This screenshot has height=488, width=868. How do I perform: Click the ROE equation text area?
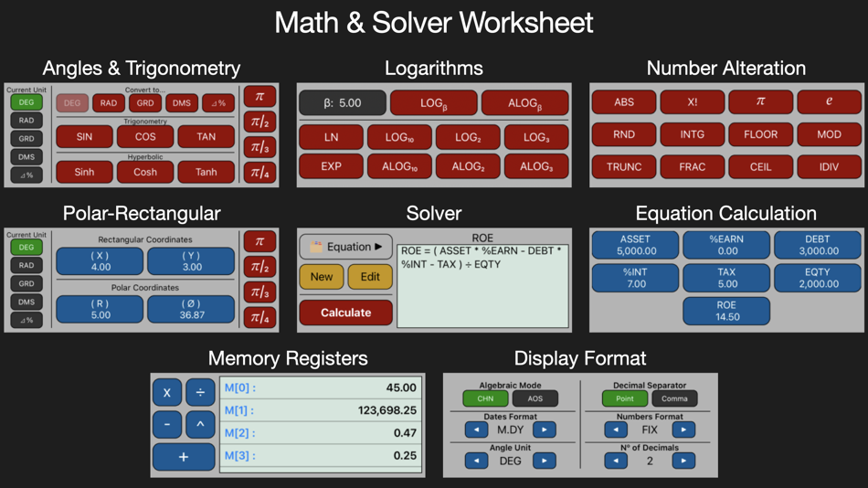482,286
